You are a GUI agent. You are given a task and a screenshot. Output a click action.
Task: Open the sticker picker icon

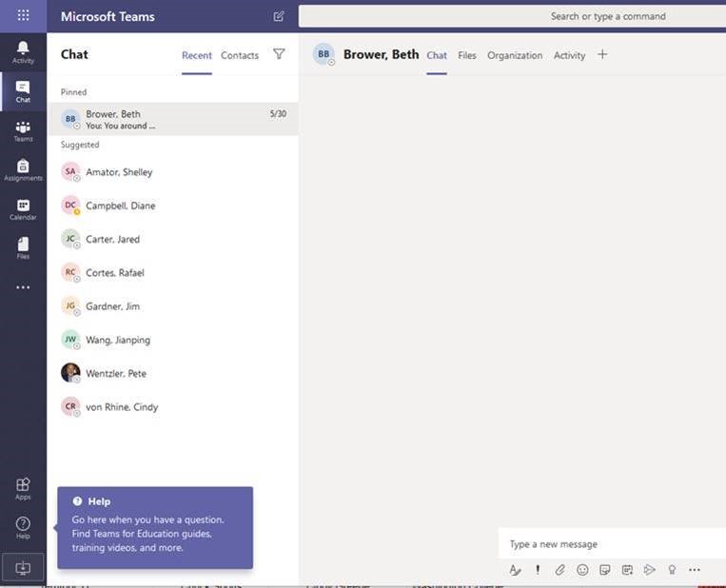(605, 570)
